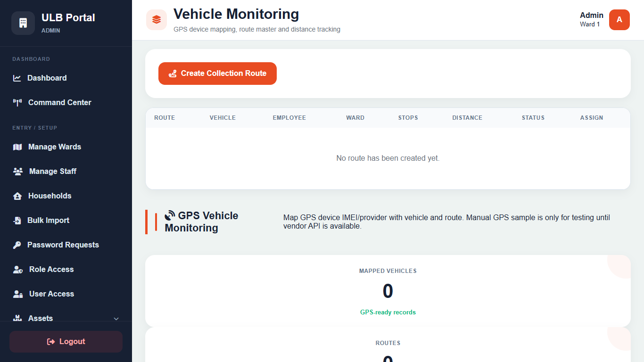
Task: Open the User Access page
Action: pyautogui.click(x=66, y=294)
